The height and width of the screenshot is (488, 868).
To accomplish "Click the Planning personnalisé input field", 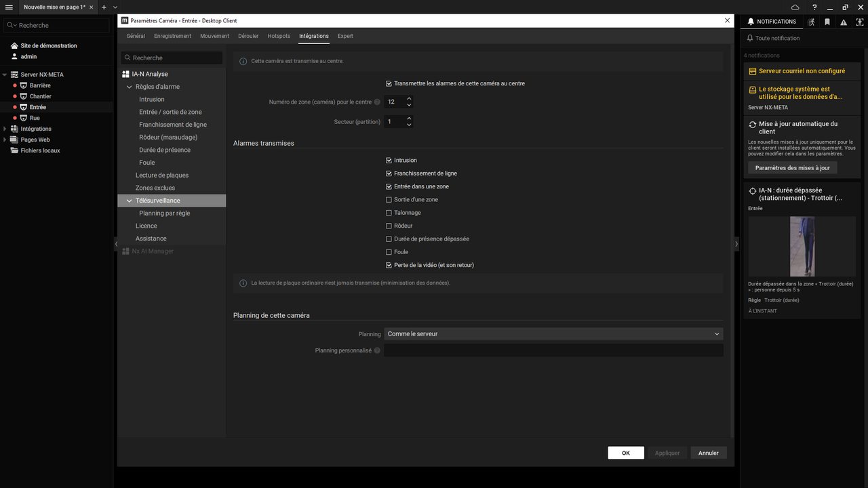I will tap(553, 350).
